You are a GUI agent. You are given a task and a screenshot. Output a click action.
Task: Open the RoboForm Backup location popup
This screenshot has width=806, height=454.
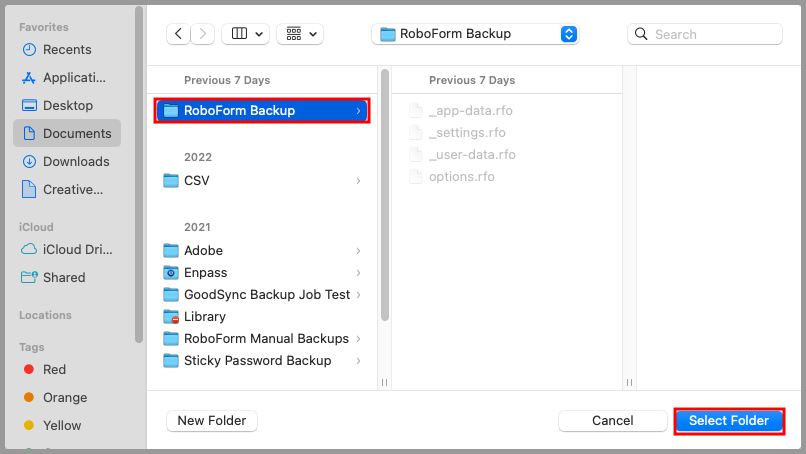475,34
